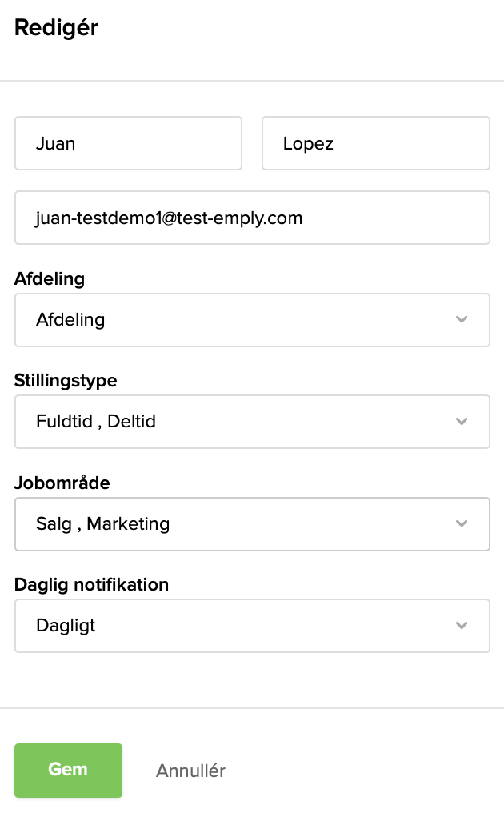Click the bold Afdeling label above the dropdown
504x821 pixels.
50,278
